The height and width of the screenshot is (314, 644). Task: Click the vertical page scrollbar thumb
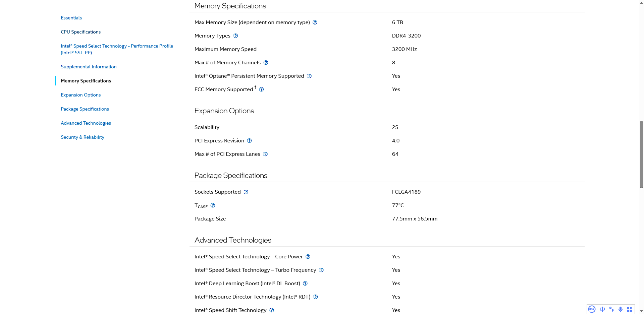click(x=641, y=154)
